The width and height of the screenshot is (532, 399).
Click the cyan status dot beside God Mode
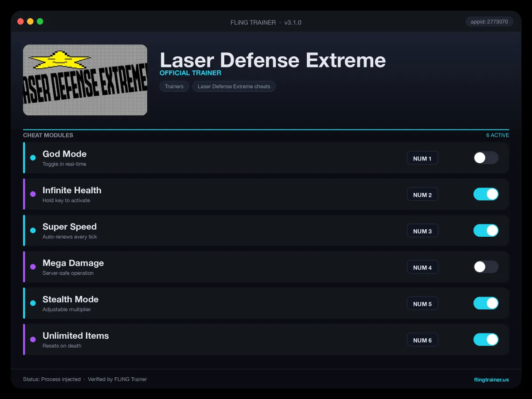click(33, 158)
